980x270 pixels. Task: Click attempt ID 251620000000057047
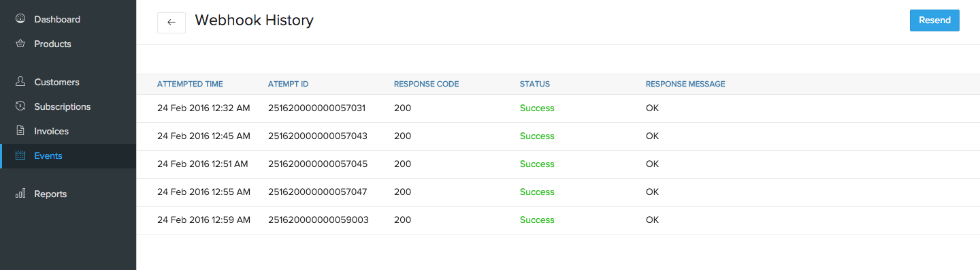(x=318, y=192)
